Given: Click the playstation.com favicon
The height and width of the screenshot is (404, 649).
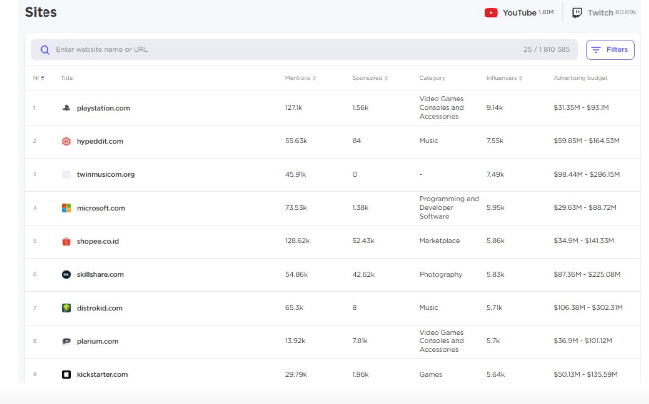Looking at the screenshot, I should 66,108.
